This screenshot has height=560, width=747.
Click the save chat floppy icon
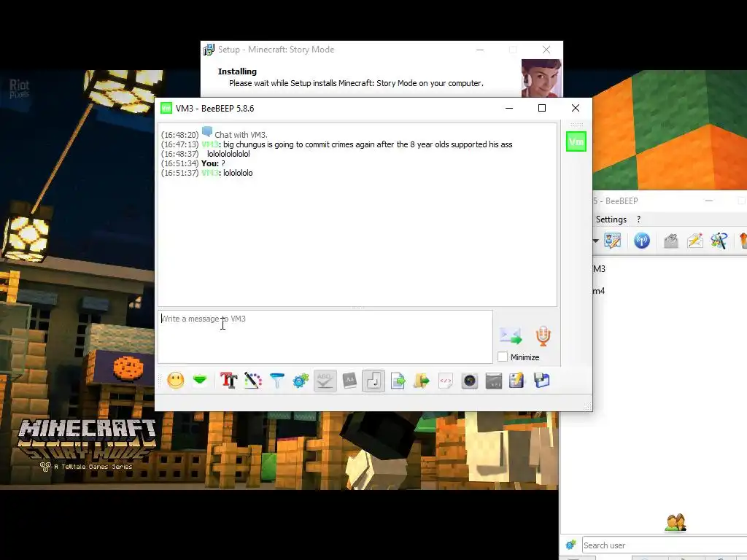pyautogui.click(x=542, y=381)
